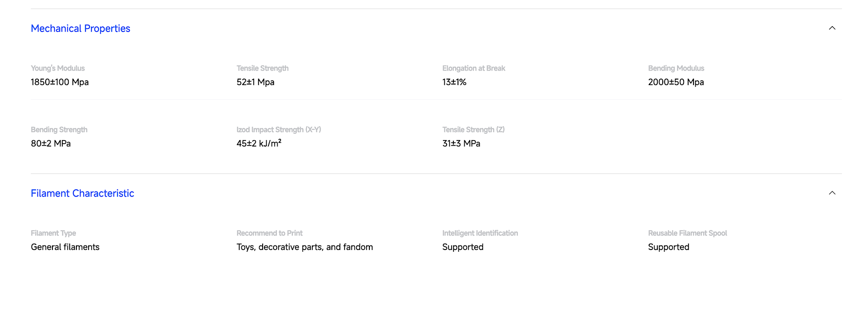
Task: Collapse the Mechanical Properties section chevron
Action: pyautogui.click(x=832, y=28)
